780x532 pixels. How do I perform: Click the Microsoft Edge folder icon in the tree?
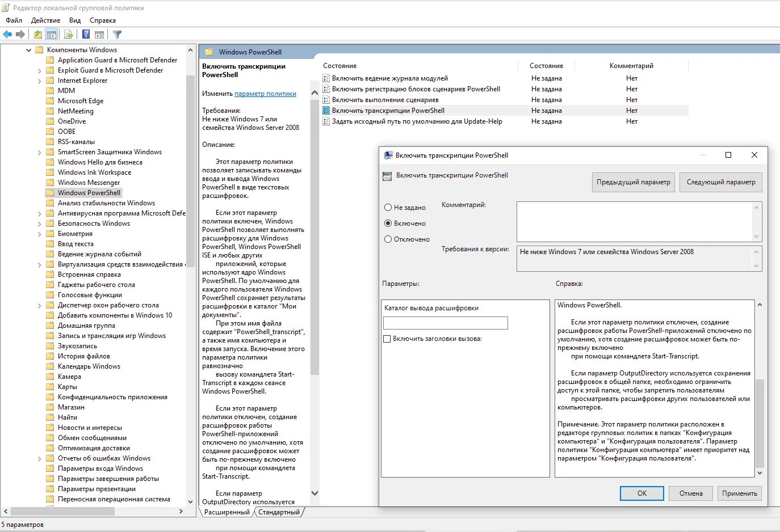tap(50, 101)
